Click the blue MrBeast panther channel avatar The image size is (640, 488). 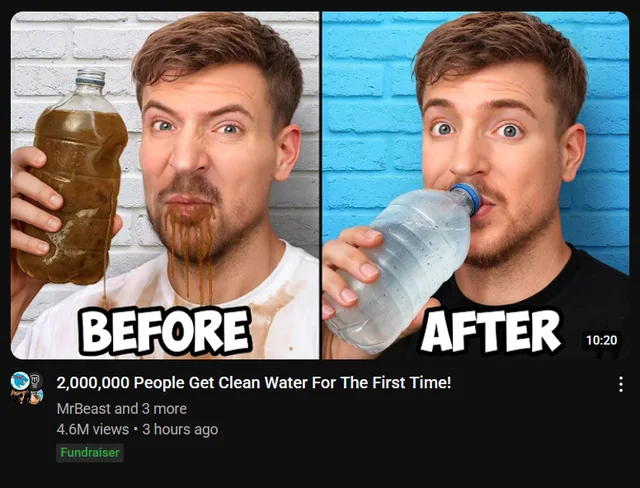20,381
